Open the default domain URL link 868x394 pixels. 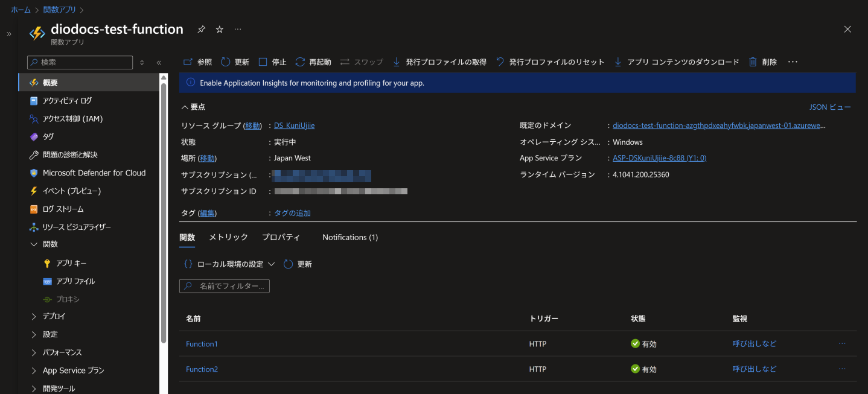pyautogui.click(x=719, y=126)
